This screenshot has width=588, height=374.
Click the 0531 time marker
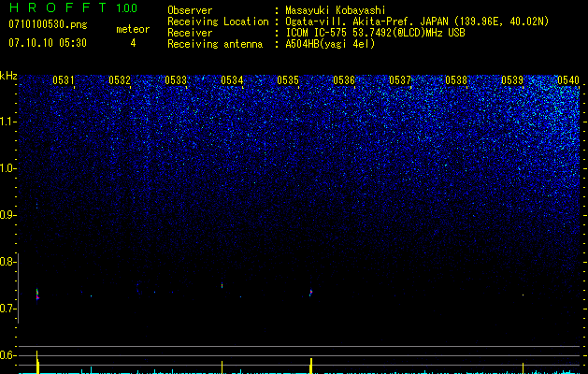coord(64,79)
